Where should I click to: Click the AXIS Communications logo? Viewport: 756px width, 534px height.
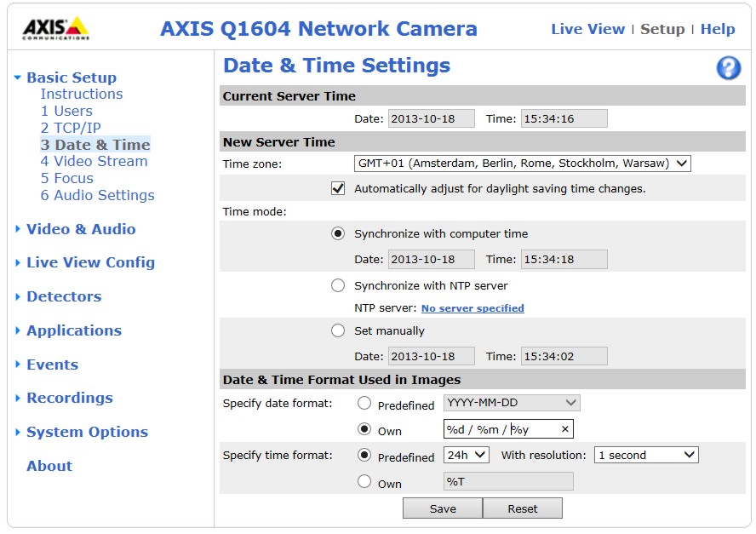pyautogui.click(x=56, y=28)
